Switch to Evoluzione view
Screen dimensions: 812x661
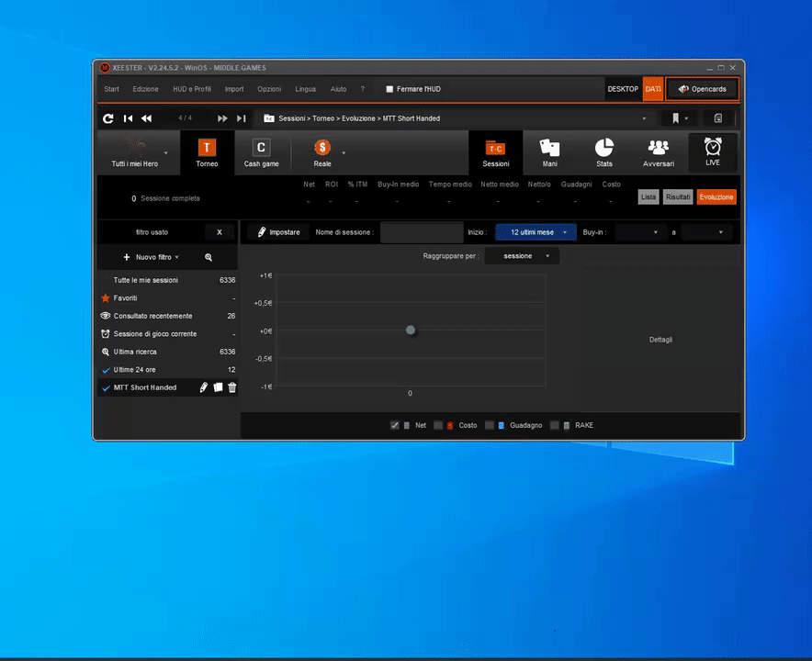[x=716, y=197]
